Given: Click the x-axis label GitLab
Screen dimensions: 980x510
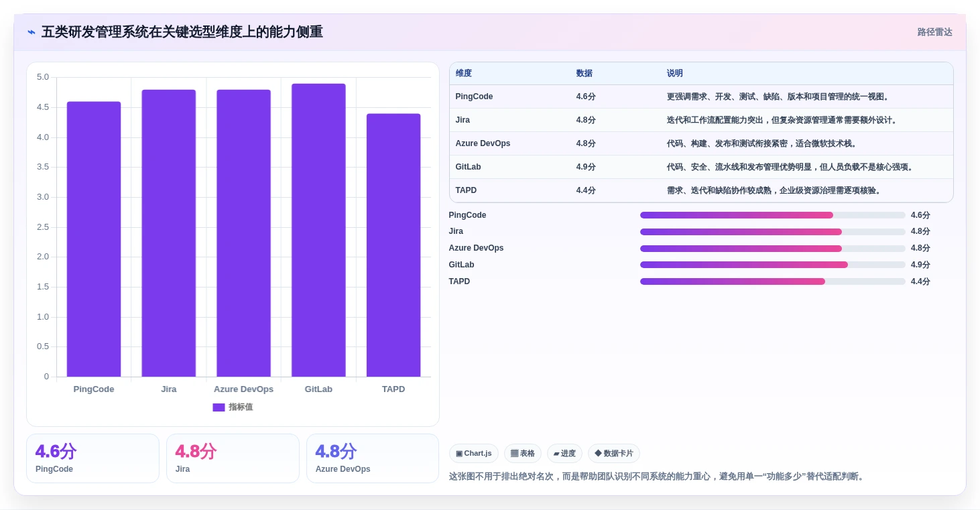Looking at the screenshot, I should coord(318,389).
